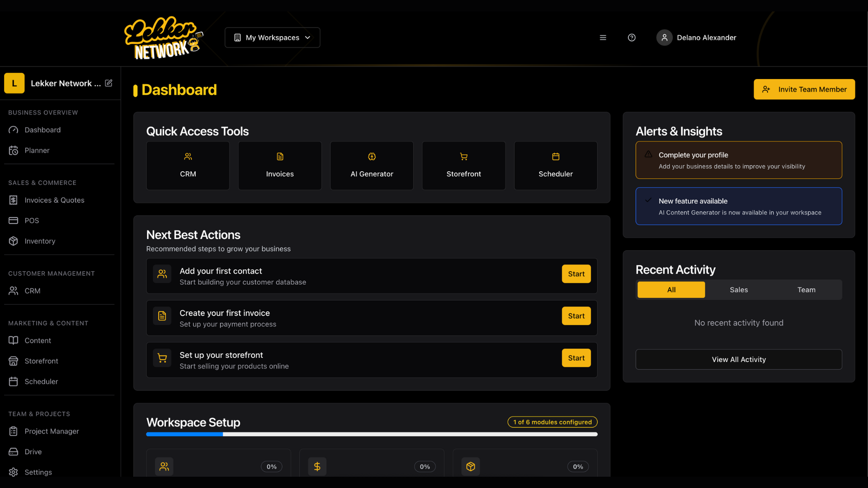Click the hamburger menu icon in header
Image resolution: width=868 pixels, height=488 pixels.
[x=603, y=38]
